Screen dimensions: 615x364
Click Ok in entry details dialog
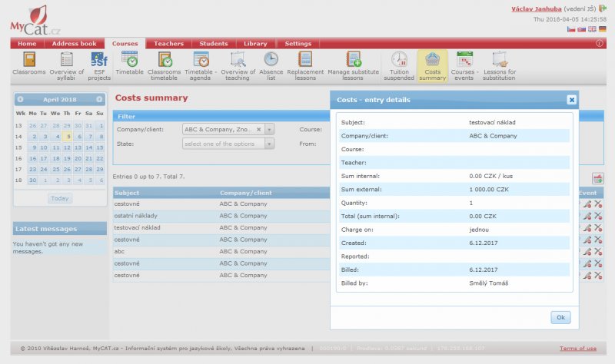pos(560,317)
